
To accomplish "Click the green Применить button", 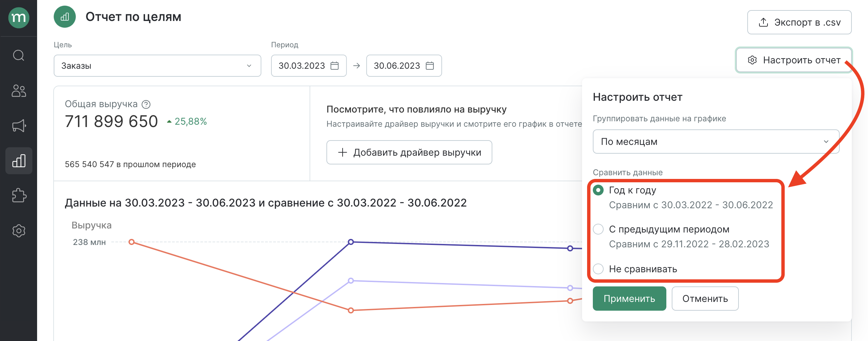I will (x=629, y=299).
